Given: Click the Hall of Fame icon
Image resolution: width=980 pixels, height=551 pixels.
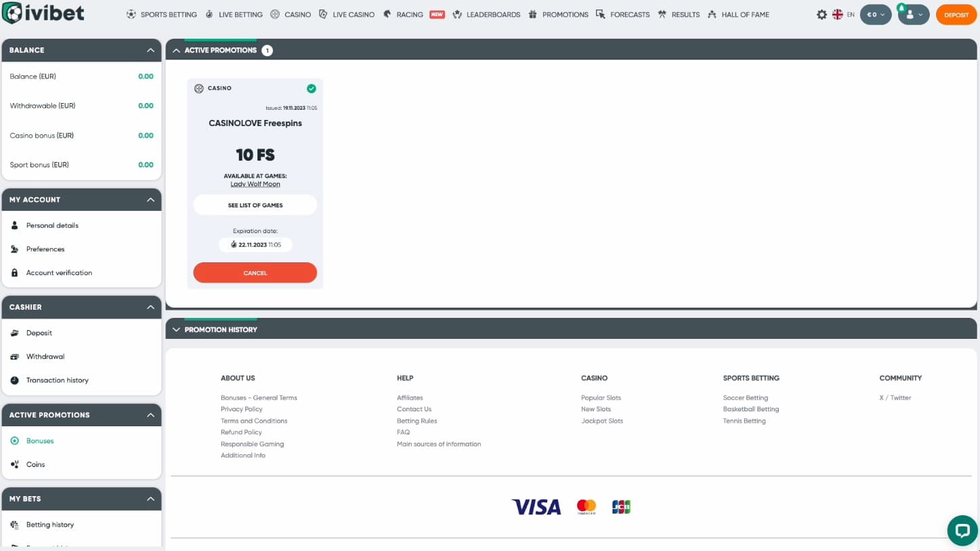Looking at the screenshot, I should coord(712,14).
